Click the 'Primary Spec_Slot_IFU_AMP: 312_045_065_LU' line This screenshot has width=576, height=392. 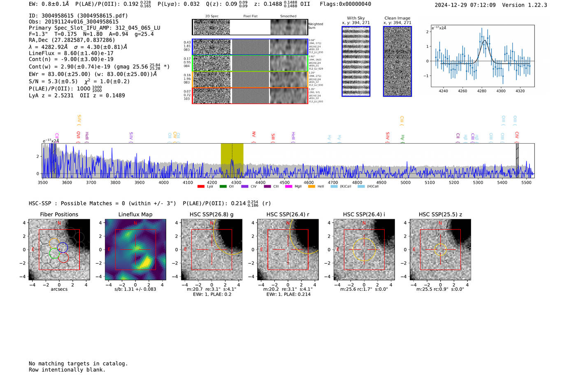95,28
